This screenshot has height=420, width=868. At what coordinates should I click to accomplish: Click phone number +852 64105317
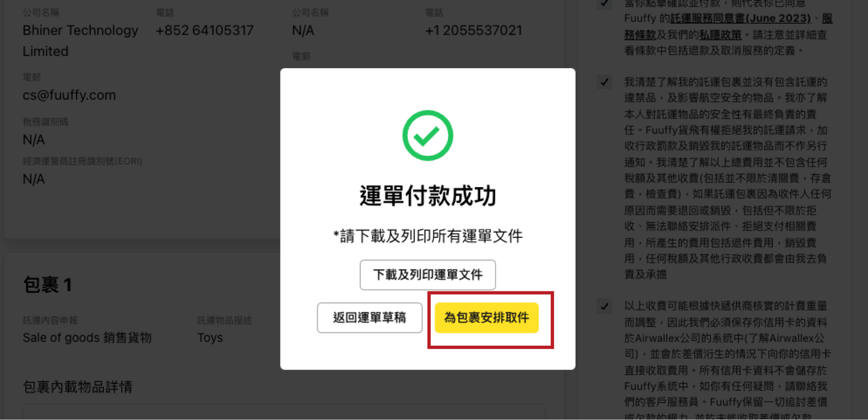pyautogui.click(x=204, y=30)
